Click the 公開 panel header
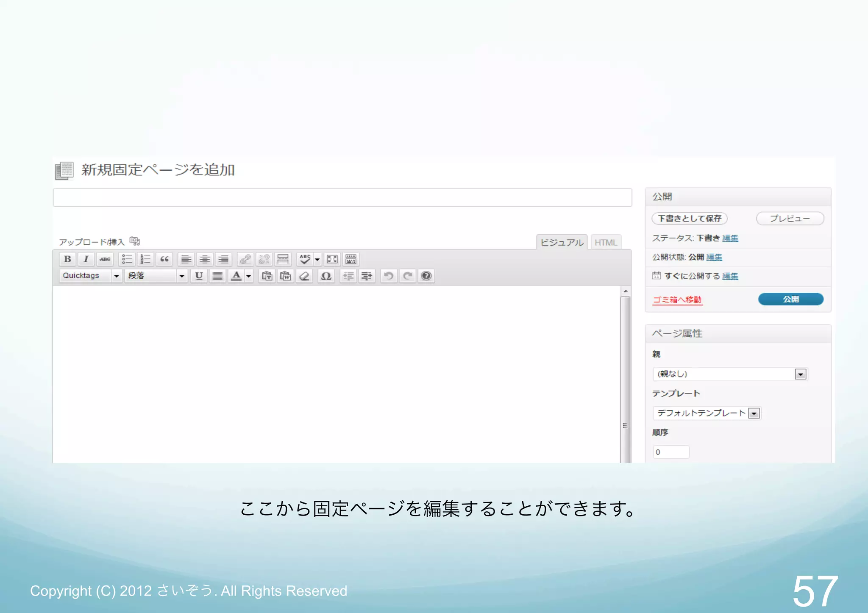Viewport: 868px width, 613px height. point(738,197)
